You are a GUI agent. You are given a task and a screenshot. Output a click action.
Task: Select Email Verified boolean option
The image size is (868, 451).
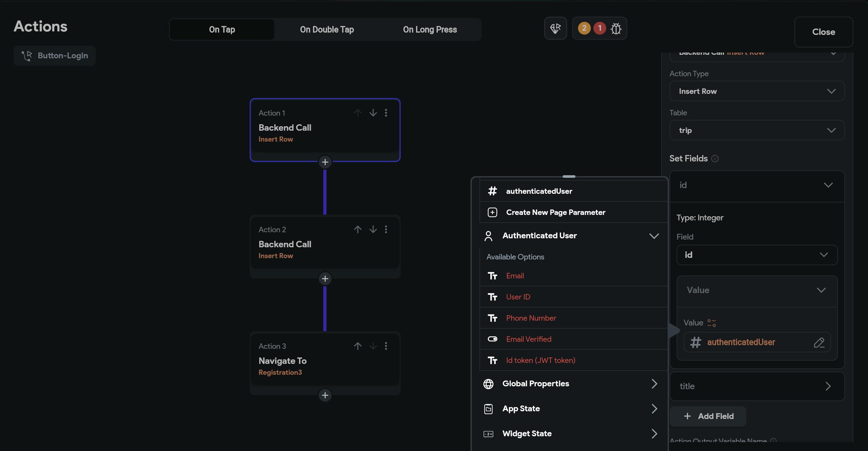[x=528, y=339]
